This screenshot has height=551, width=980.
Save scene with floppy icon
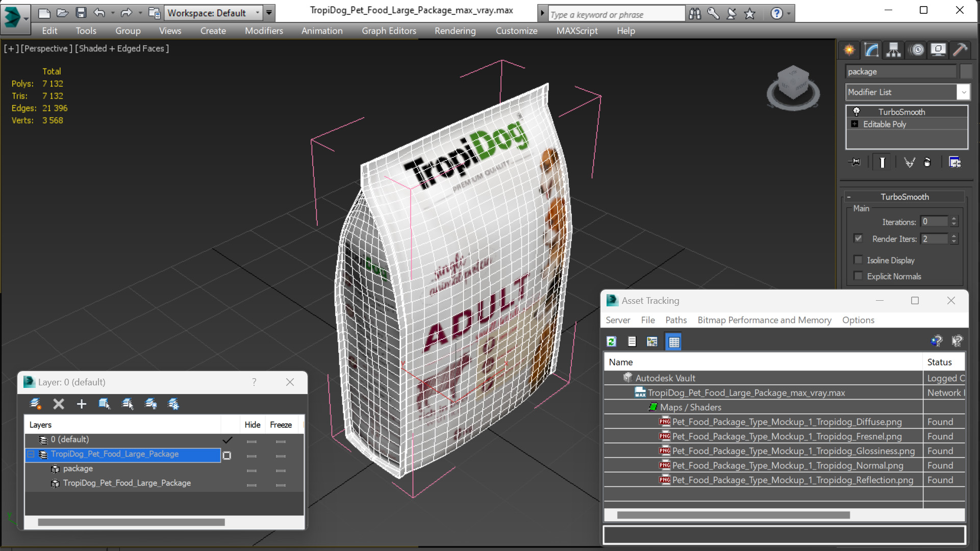click(81, 13)
